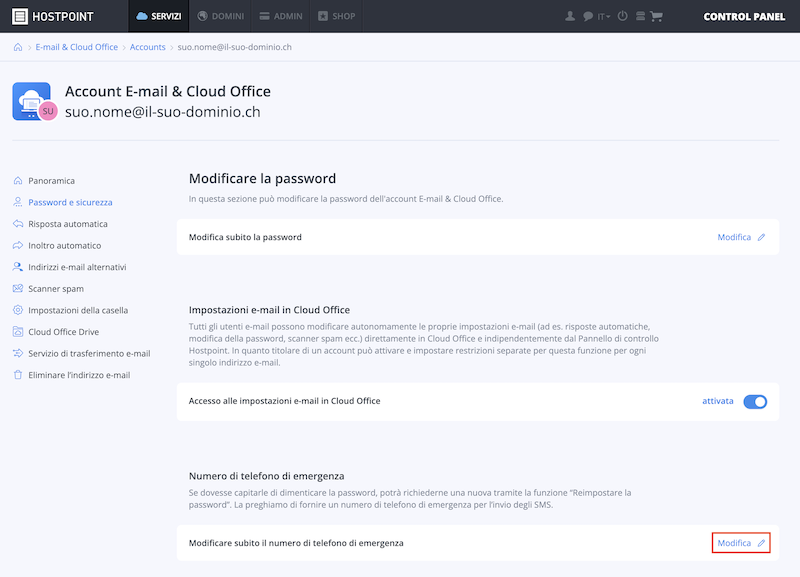
Task: Go to home via breadcrumb house icon
Action: click(18, 47)
